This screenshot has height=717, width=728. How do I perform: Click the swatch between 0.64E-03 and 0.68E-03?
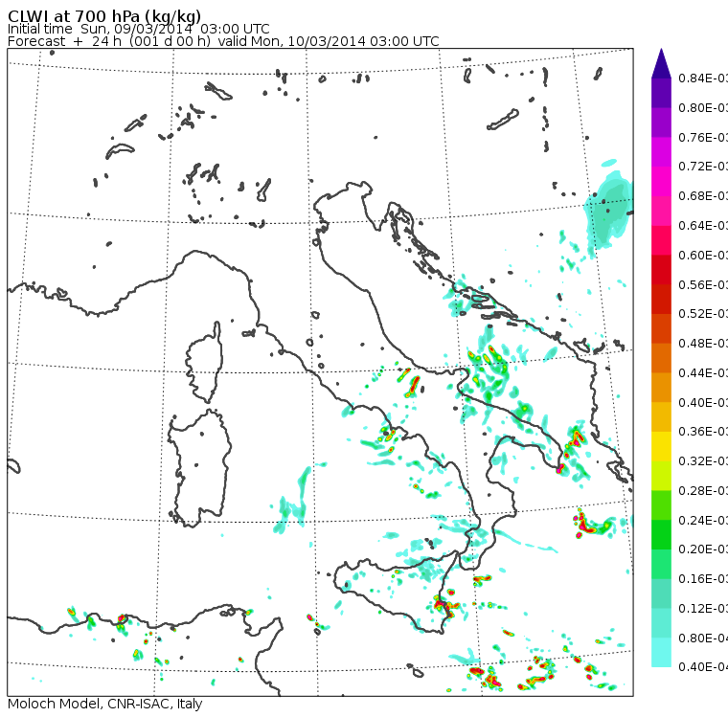click(x=661, y=212)
